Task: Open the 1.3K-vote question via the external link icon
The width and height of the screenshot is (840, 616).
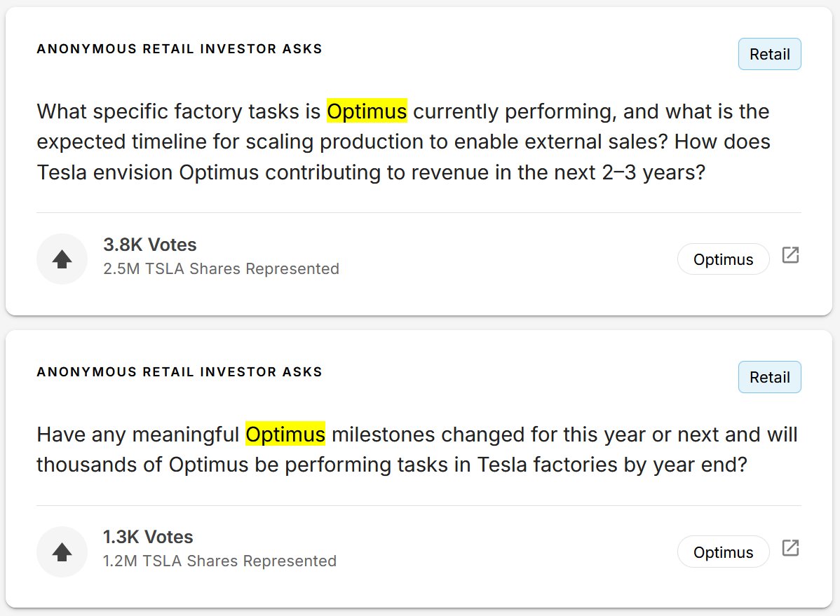Action: click(790, 548)
